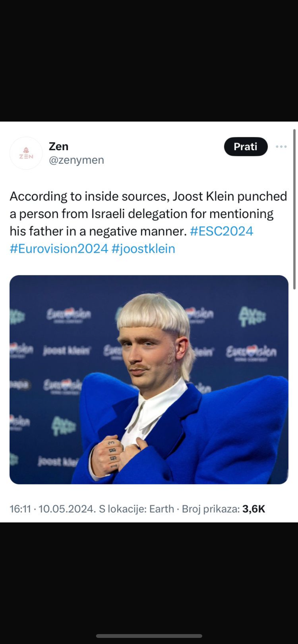This screenshot has width=298, height=644.
Task: Tap the #joostklein hashtag
Action: click(143, 249)
